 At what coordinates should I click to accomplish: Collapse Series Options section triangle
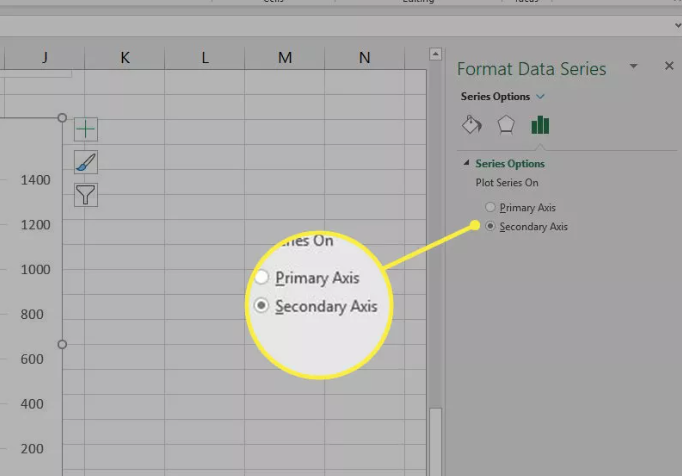[x=466, y=163]
